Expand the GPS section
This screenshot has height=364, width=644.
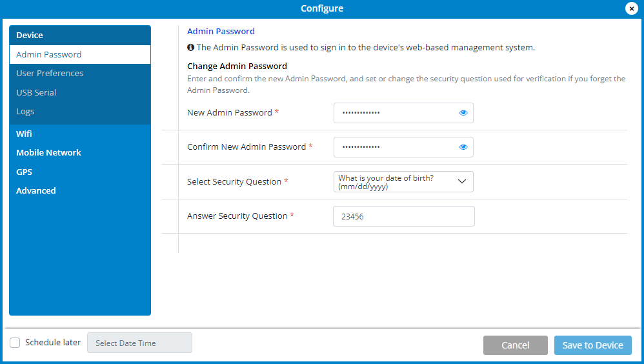[24, 172]
